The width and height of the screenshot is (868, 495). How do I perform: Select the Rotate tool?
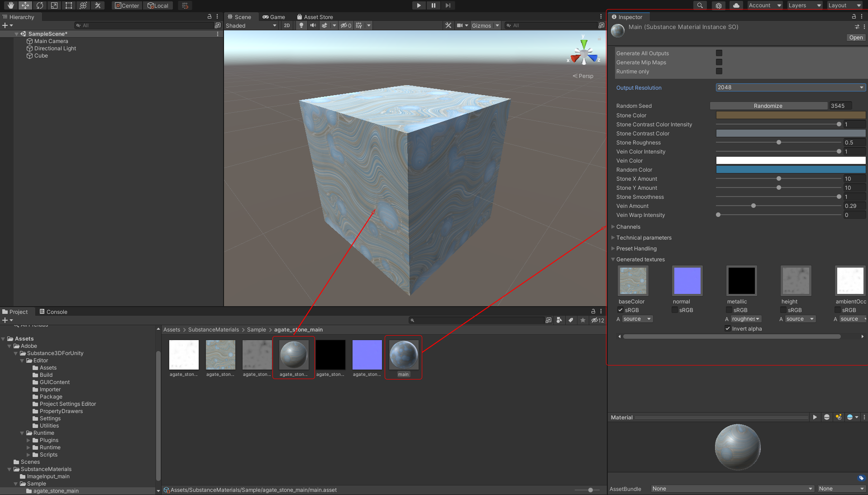(40, 5)
